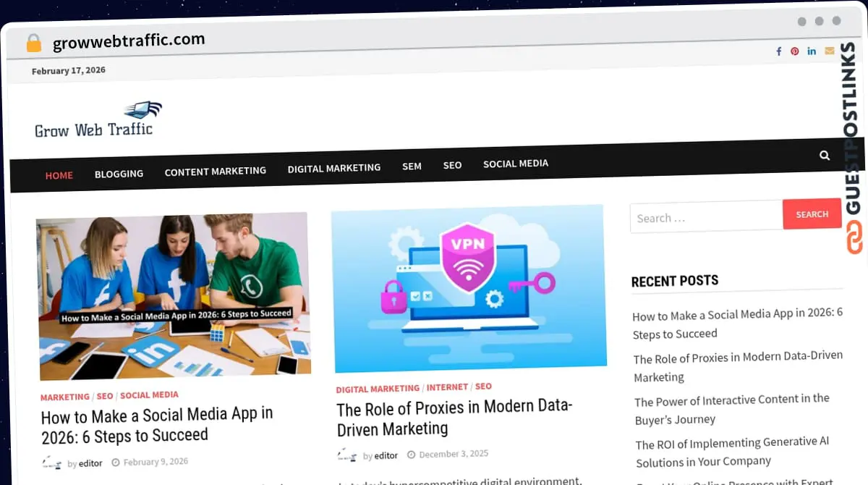Click the email envelope icon

point(829,51)
